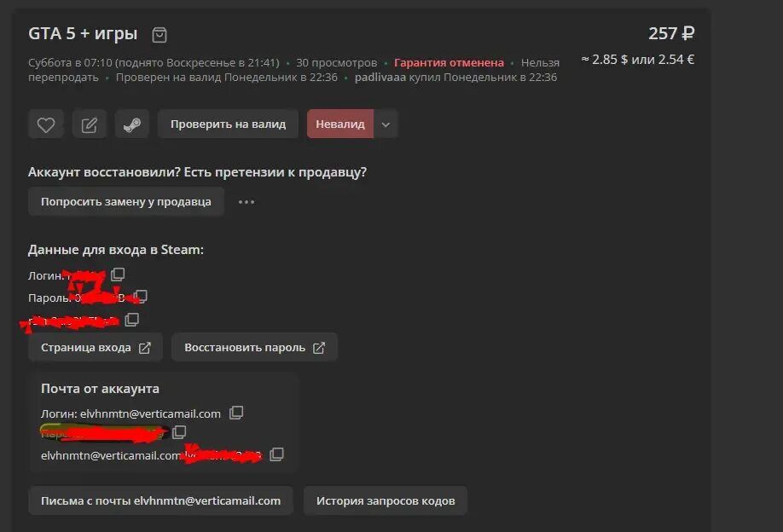Click Проверить на валид button
The image size is (783, 532).
point(229,124)
